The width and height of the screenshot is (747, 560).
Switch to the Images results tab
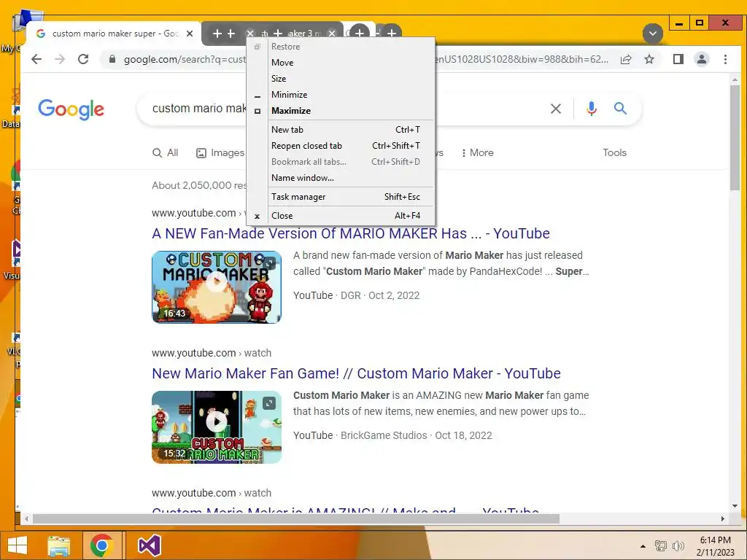coord(220,153)
